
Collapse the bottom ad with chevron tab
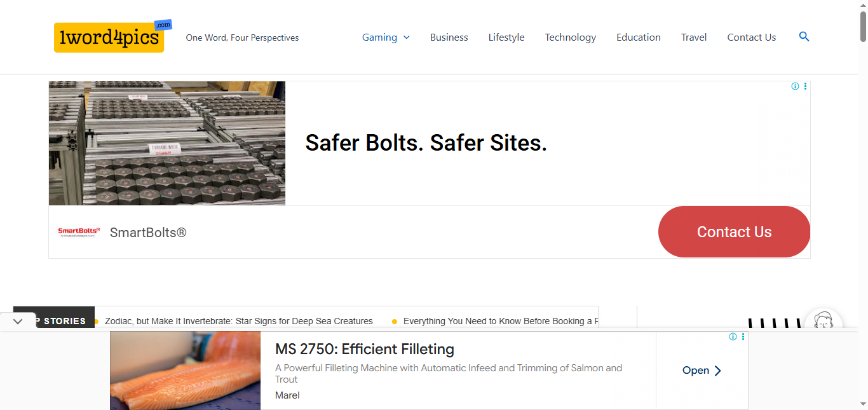point(18,321)
